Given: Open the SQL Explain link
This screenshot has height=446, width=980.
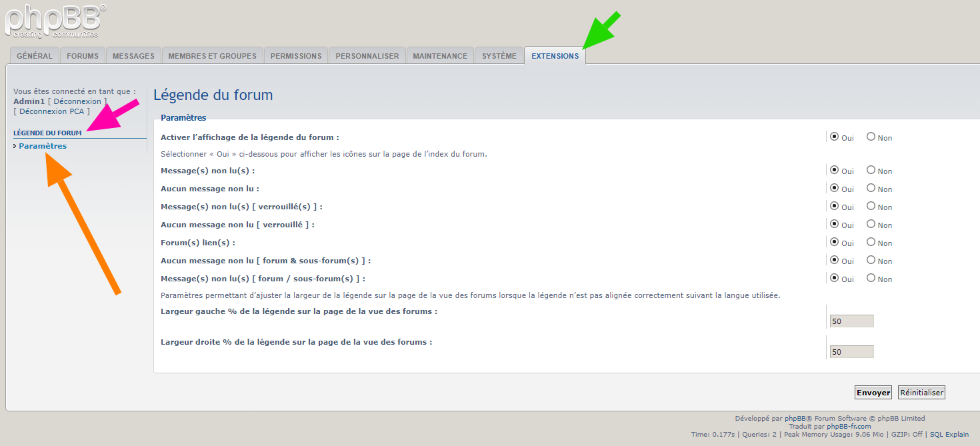Looking at the screenshot, I should click(949, 435).
